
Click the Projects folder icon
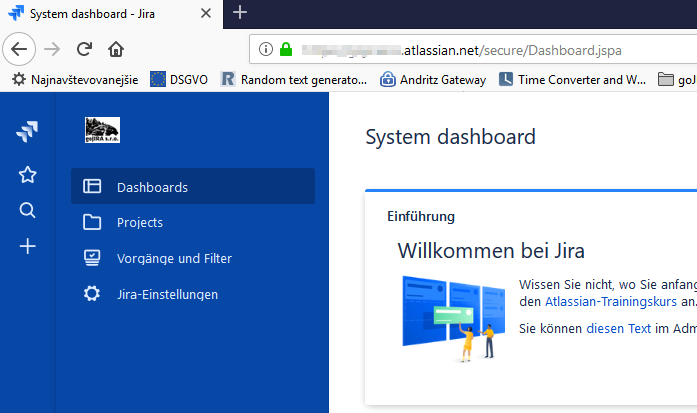pos(92,222)
